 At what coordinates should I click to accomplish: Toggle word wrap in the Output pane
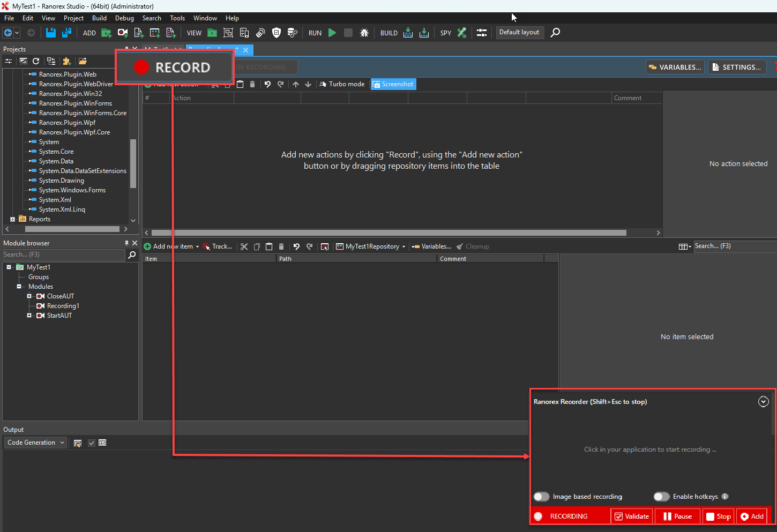tap(102, 443)
